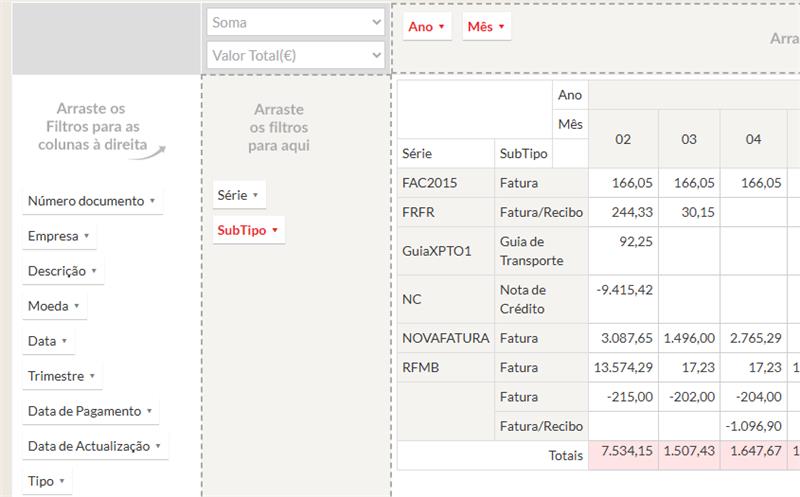Open the Série row filter

click(x=239, y=196)
